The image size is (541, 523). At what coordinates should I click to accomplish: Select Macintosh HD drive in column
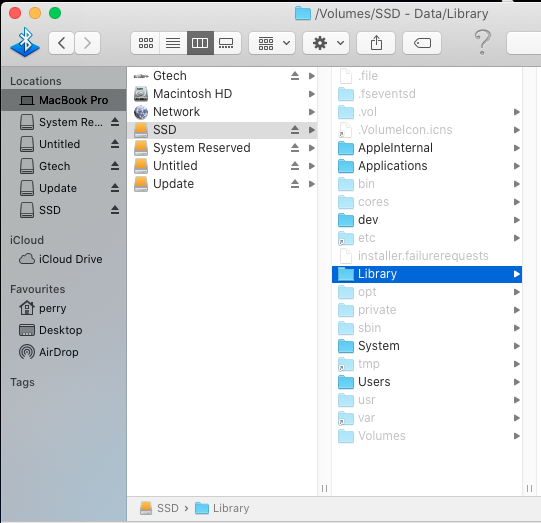[222, 94]
